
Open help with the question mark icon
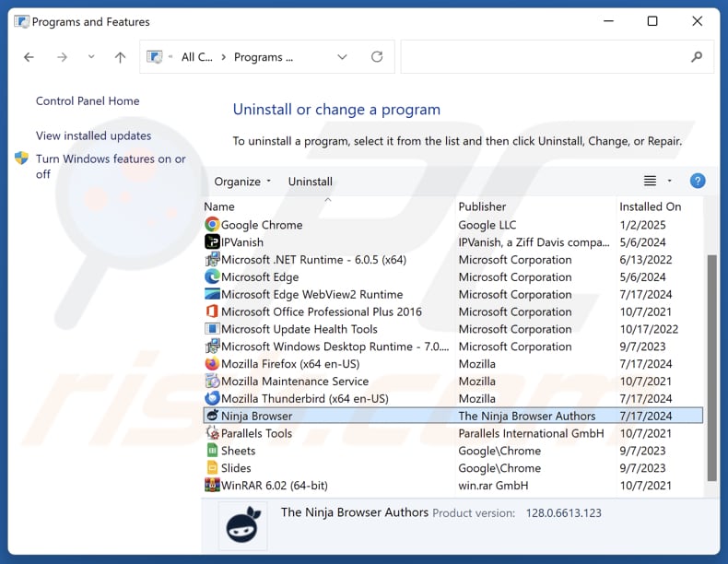tap(698, 181)
